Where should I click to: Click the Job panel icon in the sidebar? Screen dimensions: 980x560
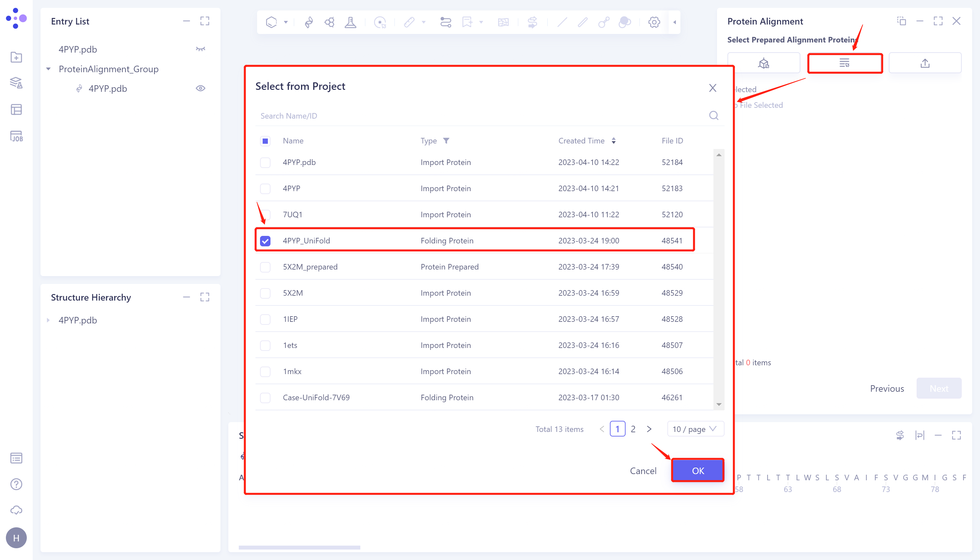pos(16,136)
